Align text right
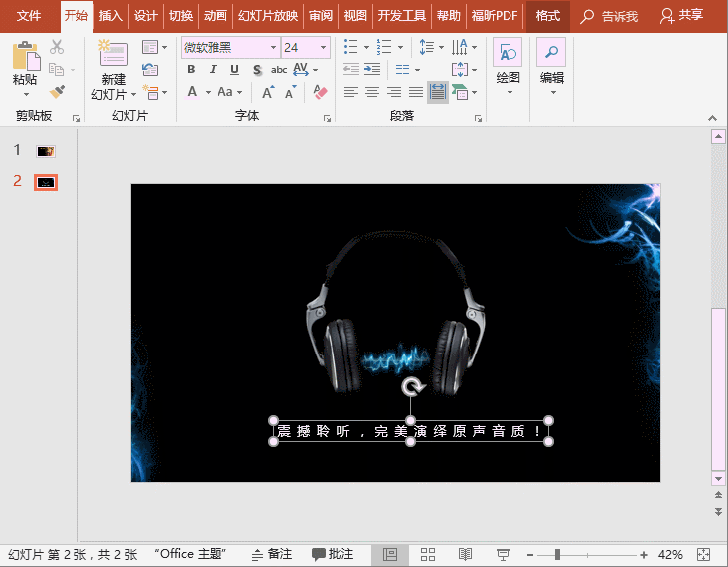Screen dimensions: 728x567 pyautogui.click(x=393, y=92)
